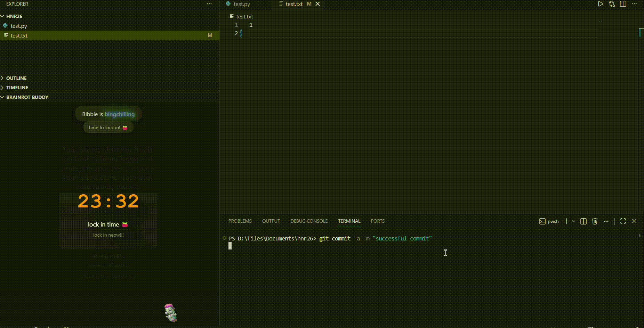Open the DEBUG CONSOLE panel tab
Image resolution: width=644 pixels, height=328 pixels.
click(309, 221)
